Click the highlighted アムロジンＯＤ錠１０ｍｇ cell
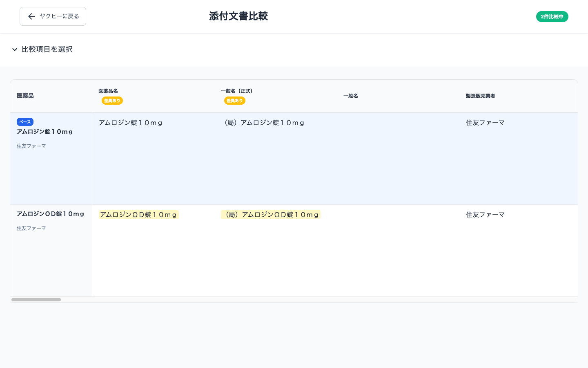Image resolution: width=588 pixels, height=368 pixels. (x=138, y=214)
